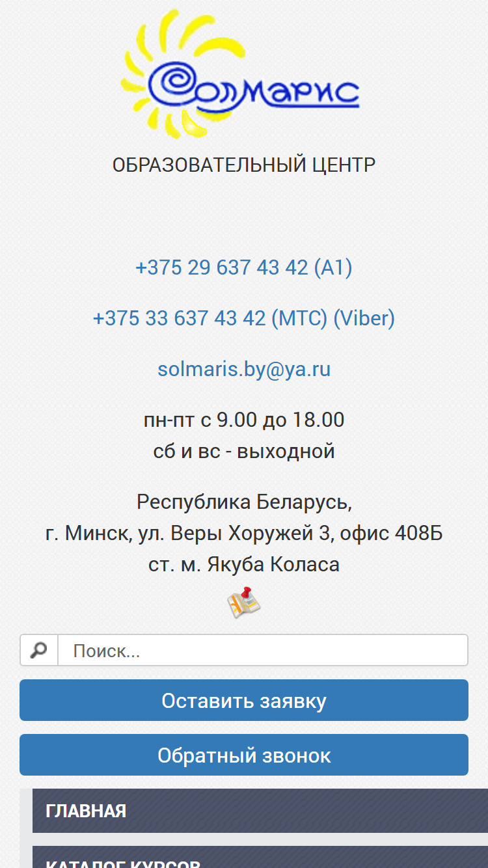The image size is (488, 868).
Task: Open the map pushpin icon below address
Action: click(244, 603)
